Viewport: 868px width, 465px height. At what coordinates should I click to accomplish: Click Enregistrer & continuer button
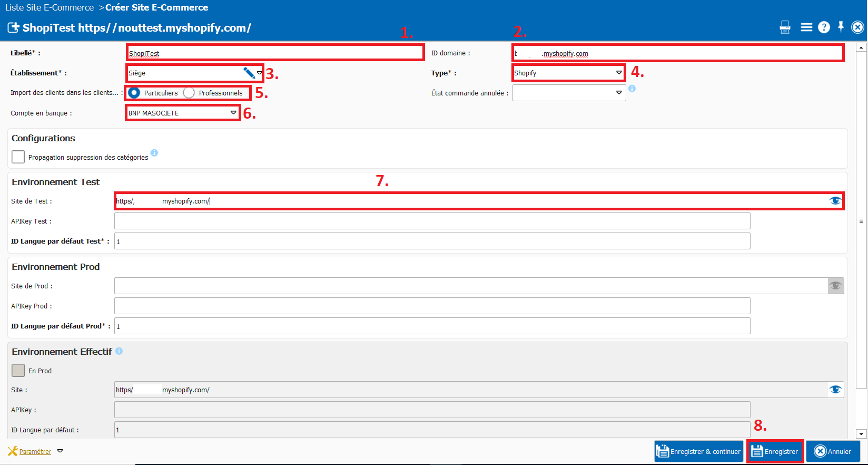click(698, 451)
